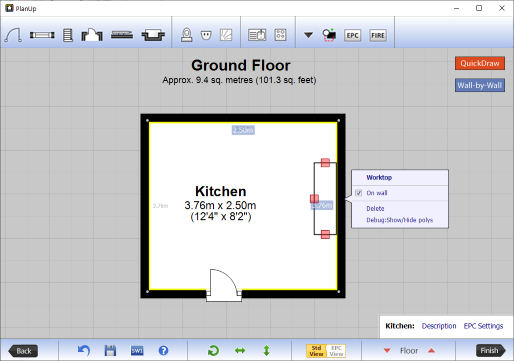Select Debug:Show/Hide polys menu entry
Viewport: 514px width, 361px height.
[x=400, y=220]
